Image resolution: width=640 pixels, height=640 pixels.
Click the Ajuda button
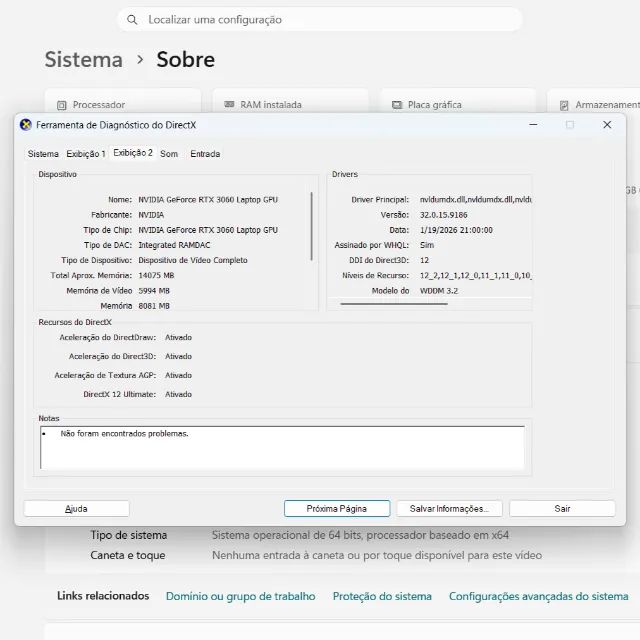[x=76, y=509]
